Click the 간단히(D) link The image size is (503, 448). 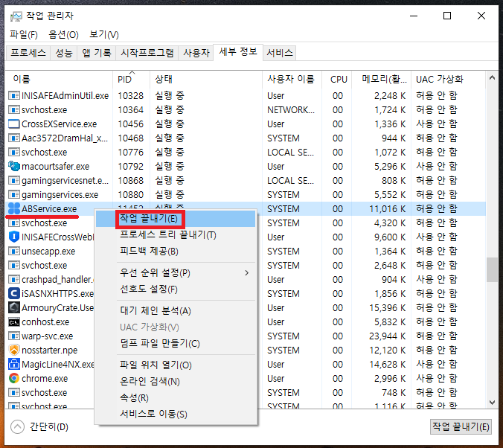49,427
